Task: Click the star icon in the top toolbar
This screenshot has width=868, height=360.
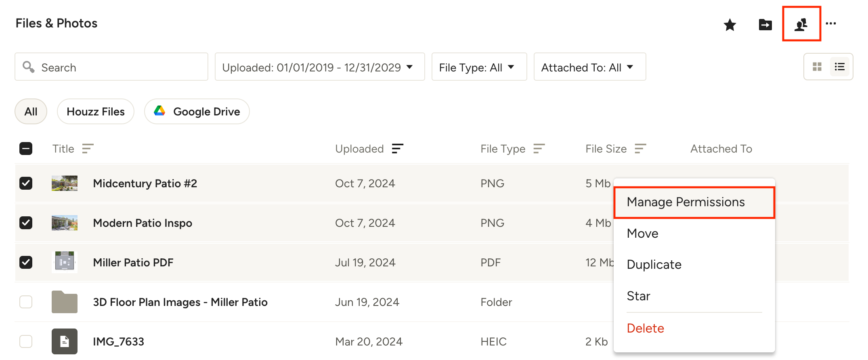Action: tap(730, 25)
